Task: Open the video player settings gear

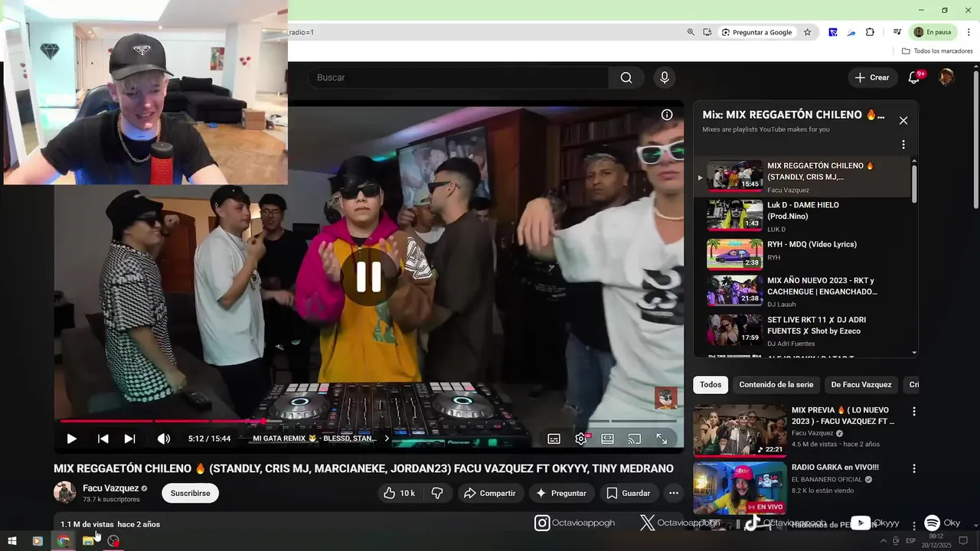Action: pyautogui.click(x=581, y=439)
